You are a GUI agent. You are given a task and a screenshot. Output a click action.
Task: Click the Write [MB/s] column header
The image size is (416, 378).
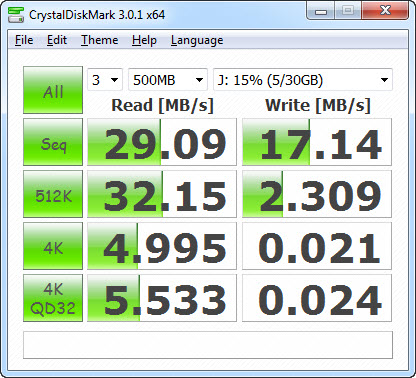pos(318,105)
